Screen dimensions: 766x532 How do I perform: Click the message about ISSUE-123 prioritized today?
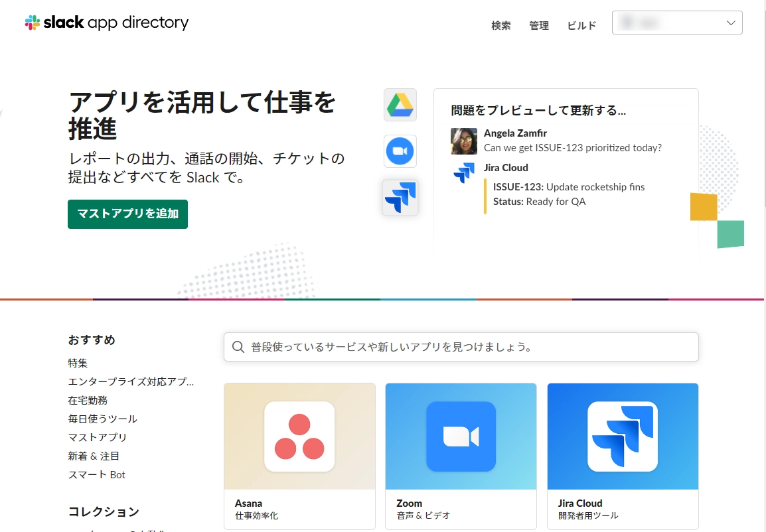click(573, 148)
